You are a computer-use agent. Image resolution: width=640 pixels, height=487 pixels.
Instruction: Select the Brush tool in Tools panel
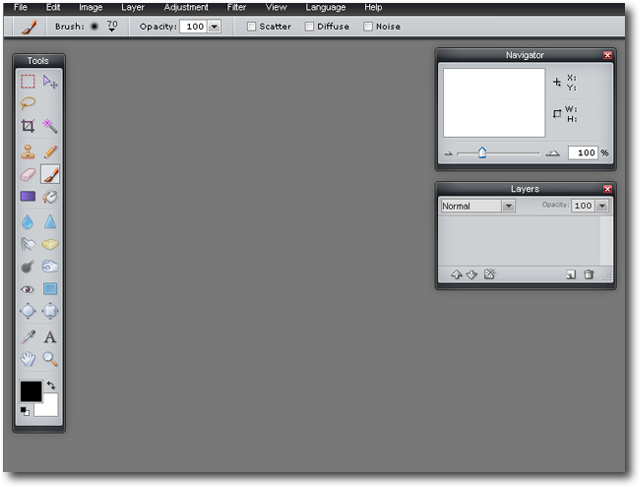[x=50, y=174]
